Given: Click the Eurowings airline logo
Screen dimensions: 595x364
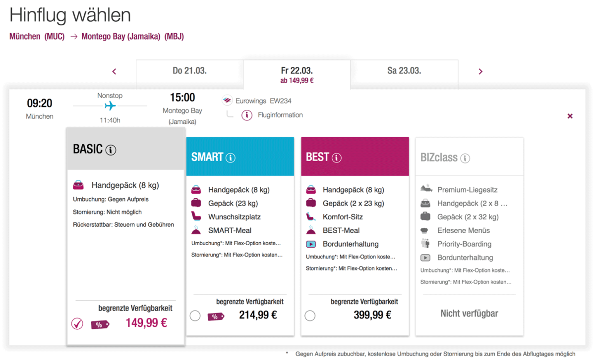Looking at the screenshot, I should 227,101.
